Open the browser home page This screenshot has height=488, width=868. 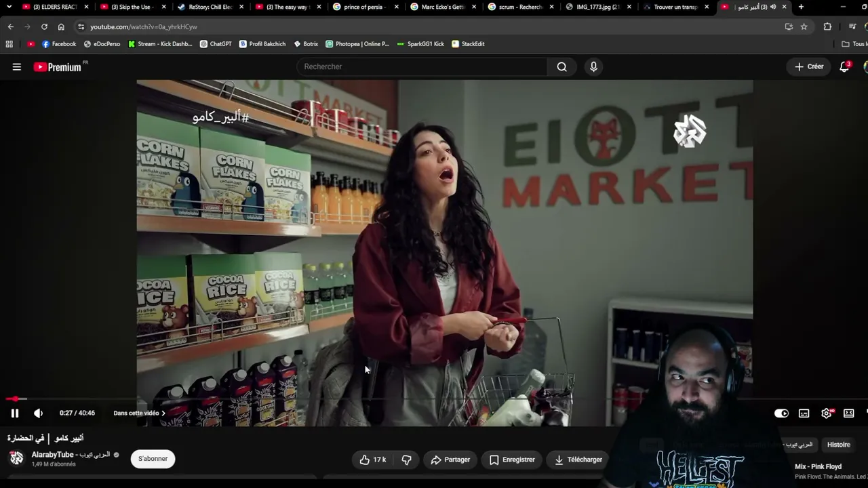tap(61, 26)
